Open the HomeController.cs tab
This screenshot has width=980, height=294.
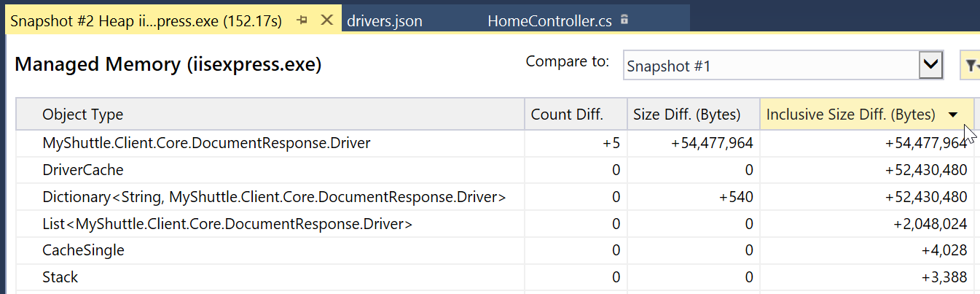point(549,21)
